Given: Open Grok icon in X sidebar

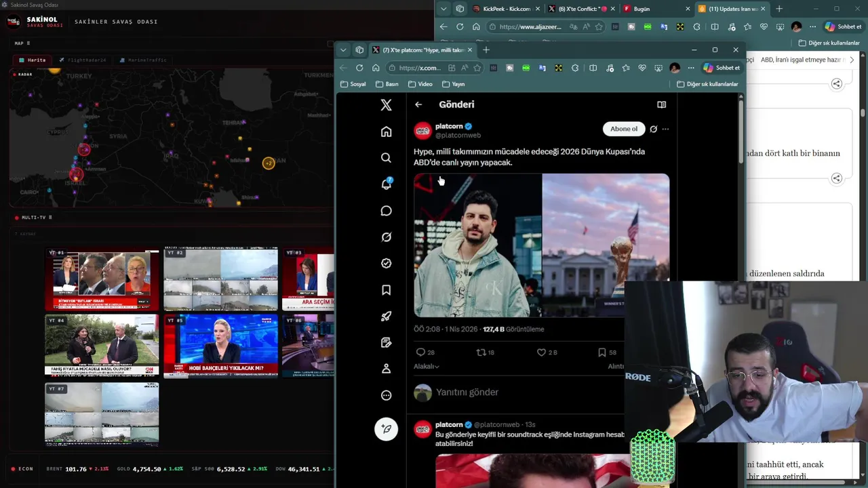Looking at the screenshot, I should coord(386,237).
